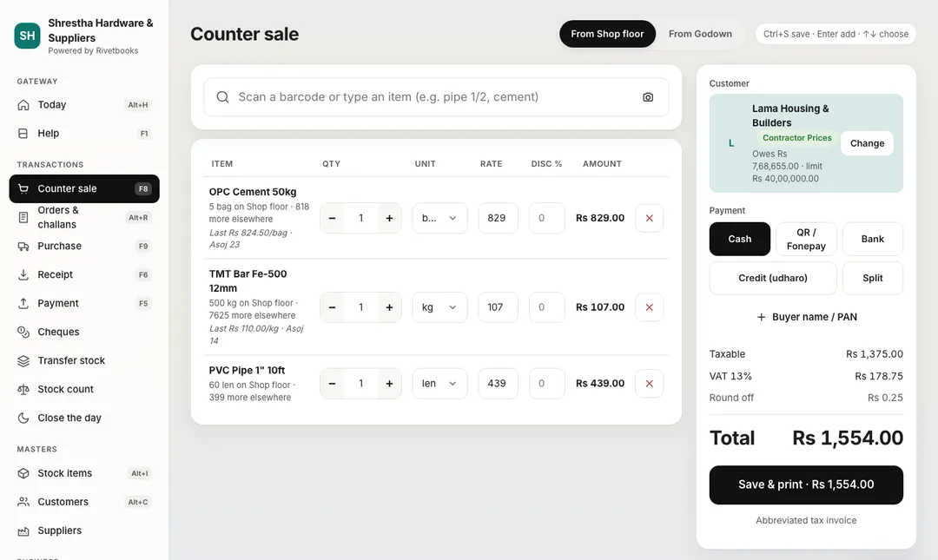Click the item search barcode field

436,97
